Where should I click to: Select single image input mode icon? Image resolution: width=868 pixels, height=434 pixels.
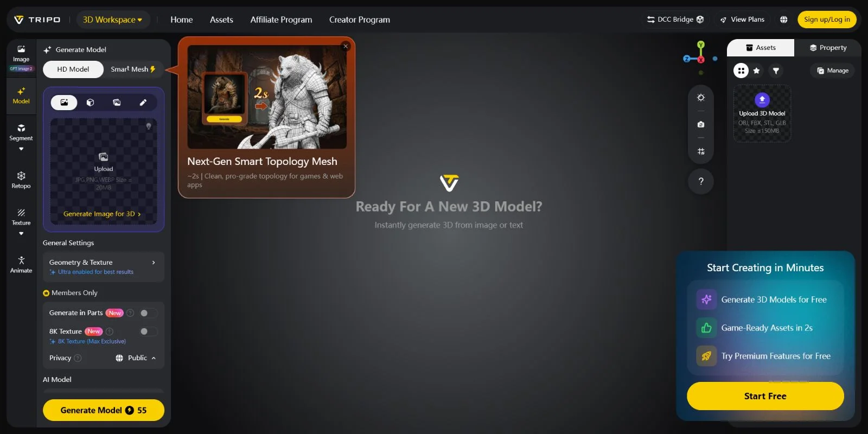pyautogui.click(x=64, y=103)
